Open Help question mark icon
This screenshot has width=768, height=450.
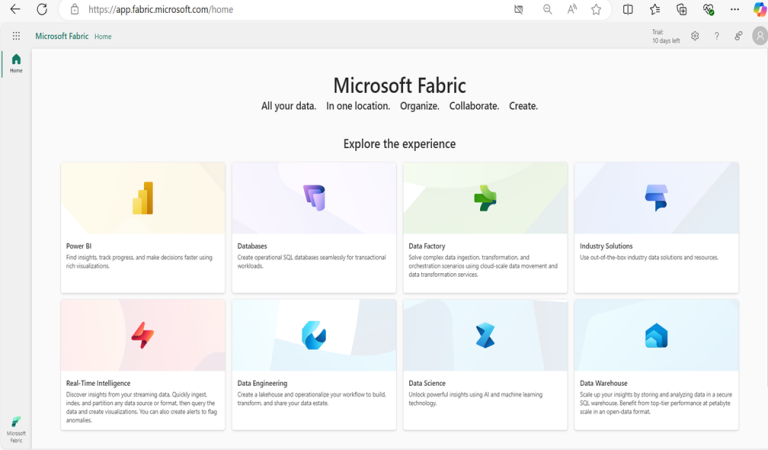[717, 36]
